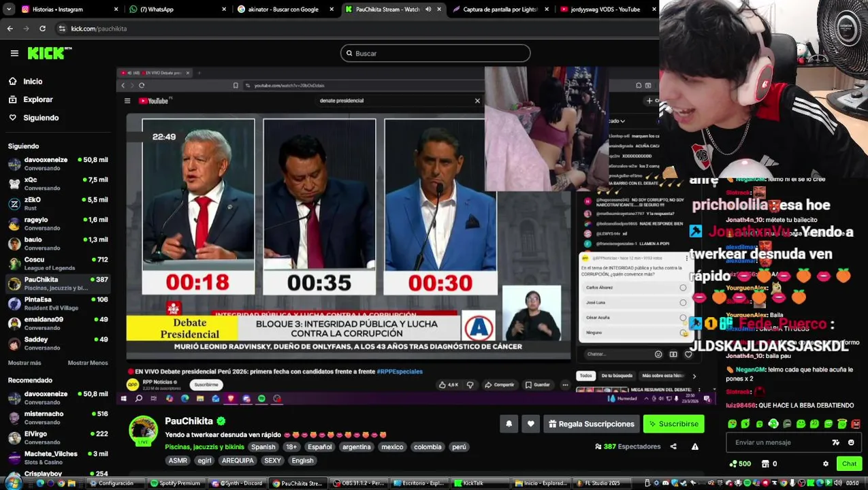Select the ASMR tag

[178, 461]
